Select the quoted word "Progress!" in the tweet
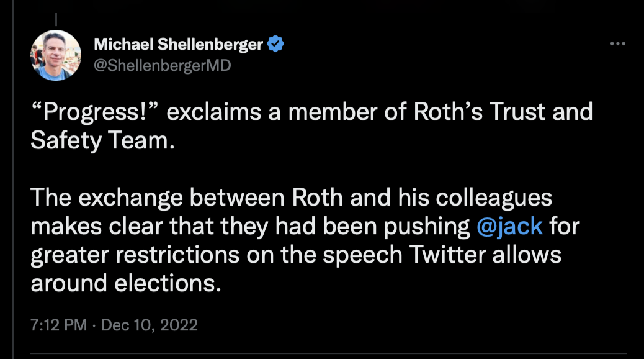Image resolution: width=644 pixels, height=359 pixels. point(95,111)
